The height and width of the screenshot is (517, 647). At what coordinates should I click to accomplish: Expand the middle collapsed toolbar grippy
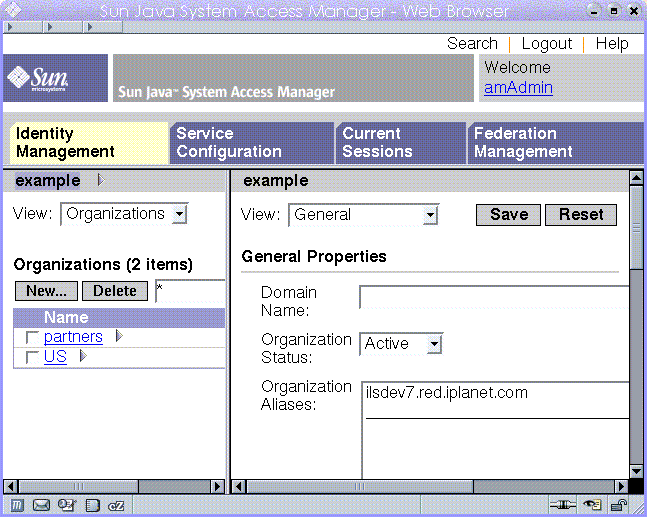[64, 27]
